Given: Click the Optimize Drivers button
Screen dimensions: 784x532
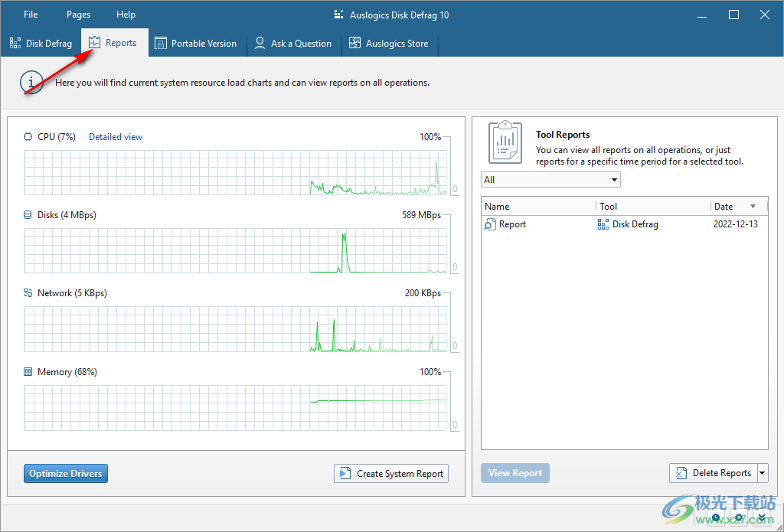Looking at the screenshot, I should pos(66,474).
